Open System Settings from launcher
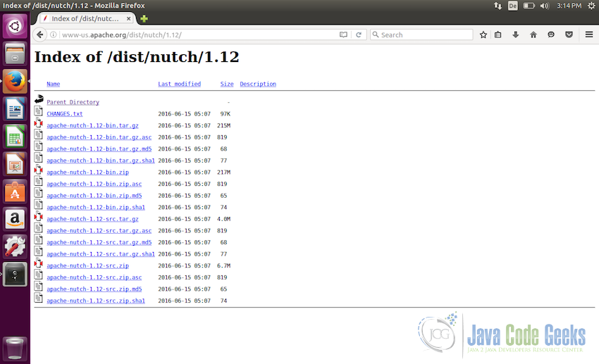The image size is (599, 364). (x=15, y=246)
